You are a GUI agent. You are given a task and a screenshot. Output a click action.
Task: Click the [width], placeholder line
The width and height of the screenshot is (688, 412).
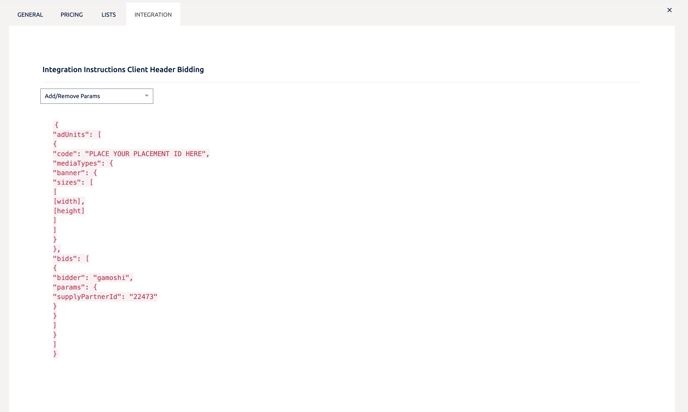pos(69,201)
